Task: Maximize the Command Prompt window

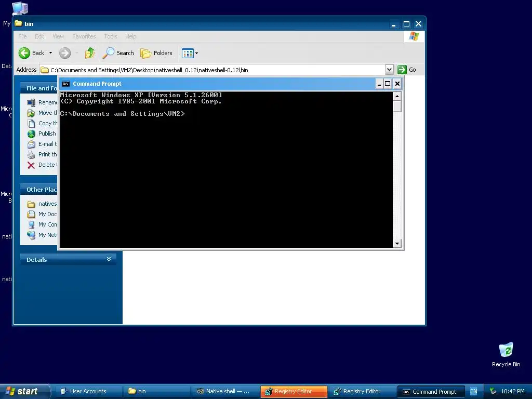Action: [388, 84]
